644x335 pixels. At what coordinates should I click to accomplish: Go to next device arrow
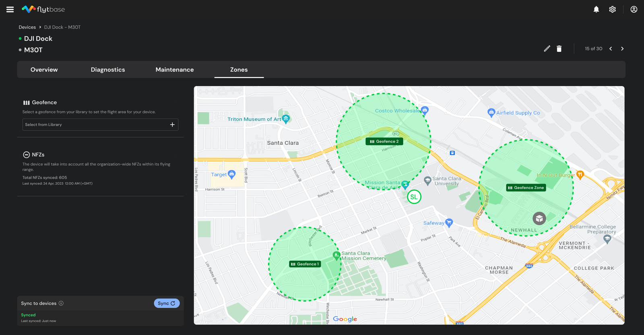coord(622,49)
